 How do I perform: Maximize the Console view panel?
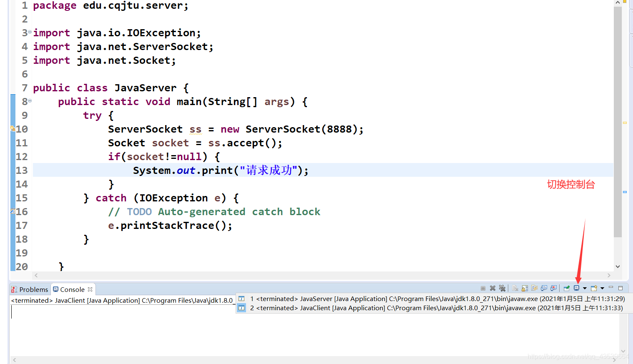click(620, 288)
